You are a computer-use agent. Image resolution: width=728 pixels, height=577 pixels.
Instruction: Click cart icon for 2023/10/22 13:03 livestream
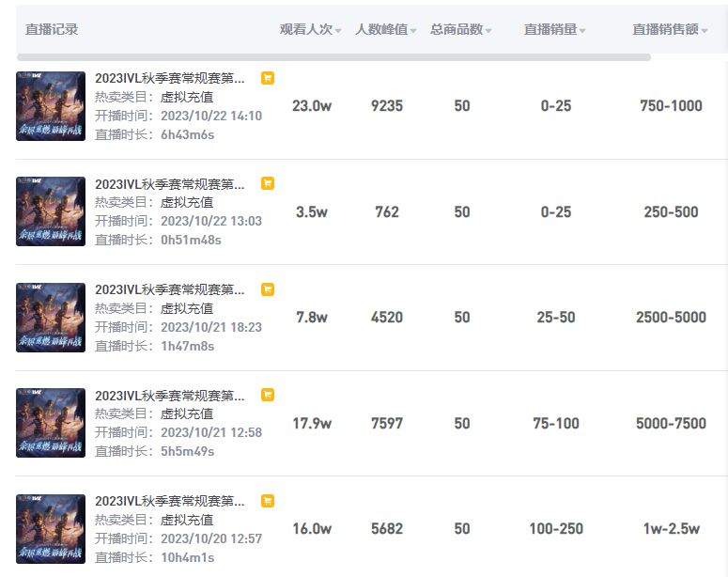268,184
